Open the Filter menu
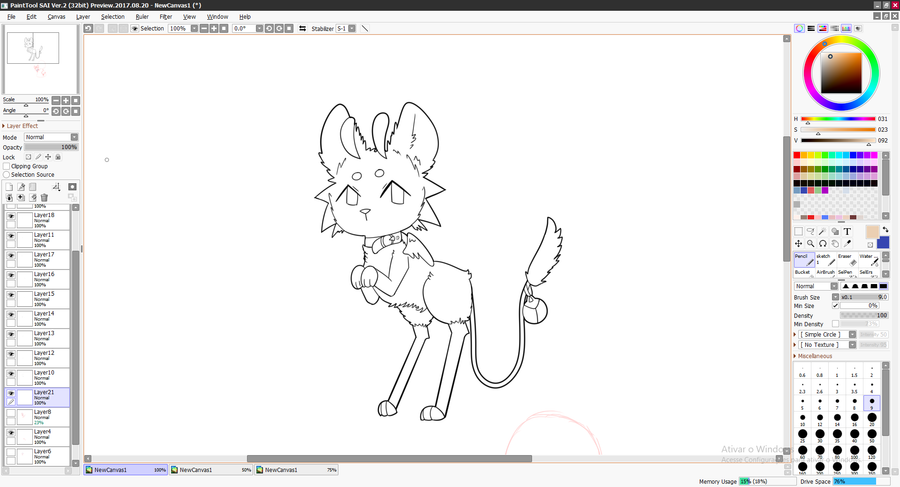This screenshot has width=900, height=487. [x=166, y=17]
